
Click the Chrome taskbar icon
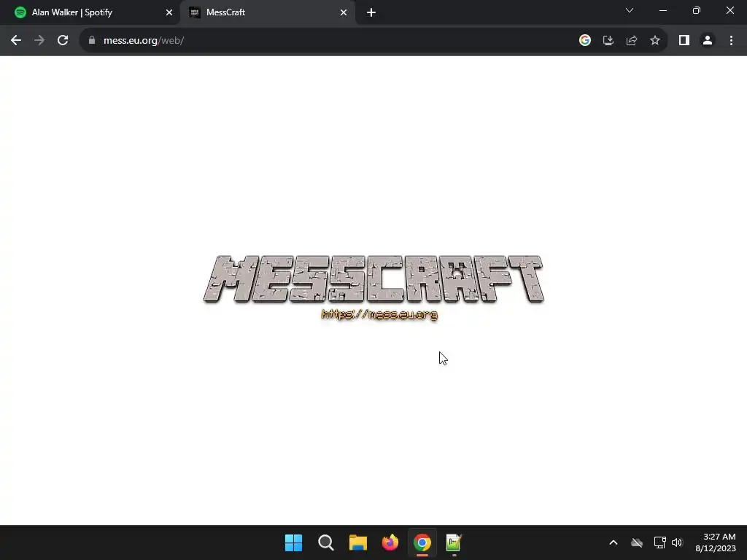click(422, 542)
